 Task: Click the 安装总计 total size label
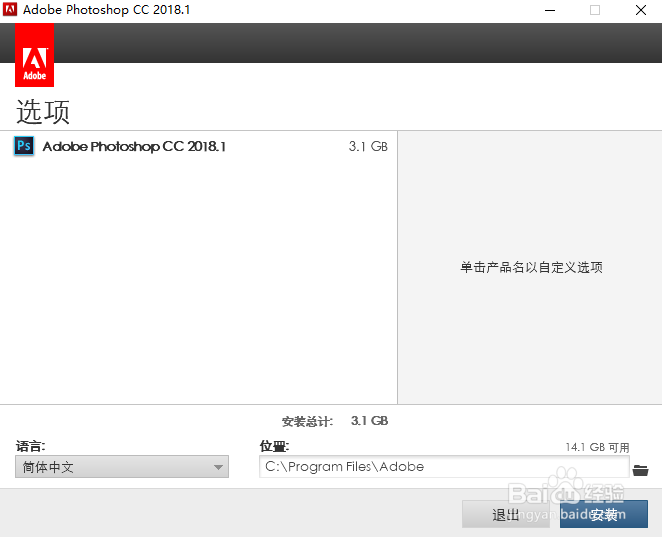307,421
